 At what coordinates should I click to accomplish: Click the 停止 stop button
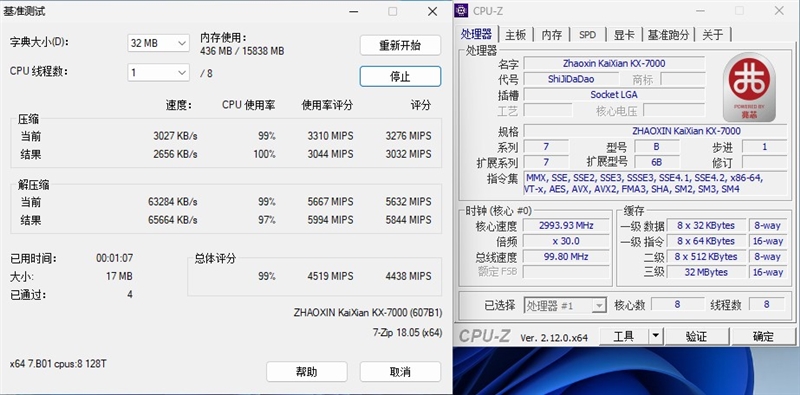(x=400, y=77)
